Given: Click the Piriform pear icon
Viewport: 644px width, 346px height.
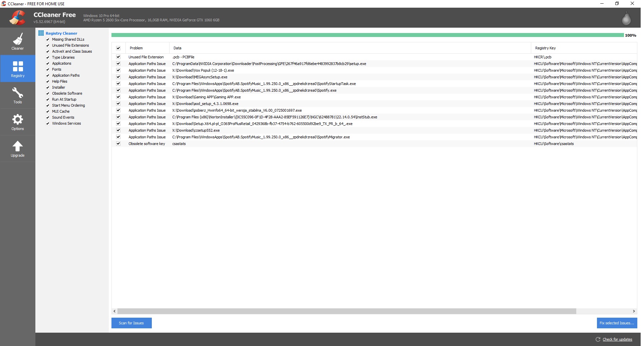Looking at the screenshot, I should (x=626, y=18).
